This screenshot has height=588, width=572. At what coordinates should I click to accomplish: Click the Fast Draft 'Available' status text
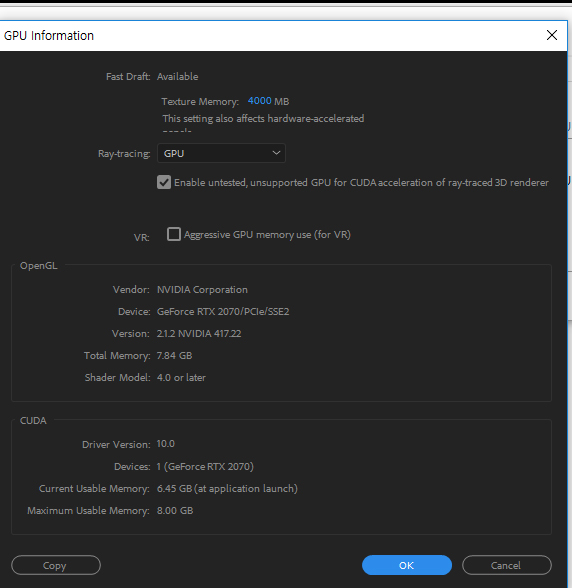178,76
